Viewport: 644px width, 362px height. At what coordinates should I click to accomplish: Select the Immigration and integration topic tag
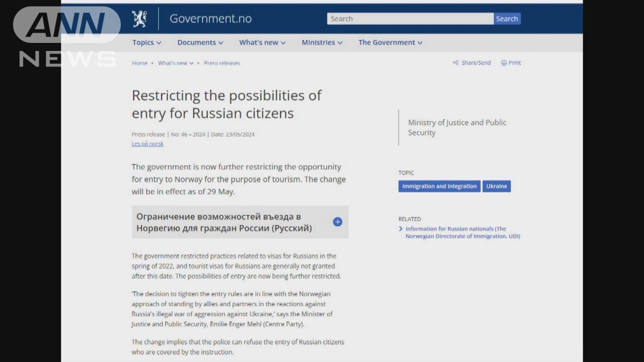439,186
